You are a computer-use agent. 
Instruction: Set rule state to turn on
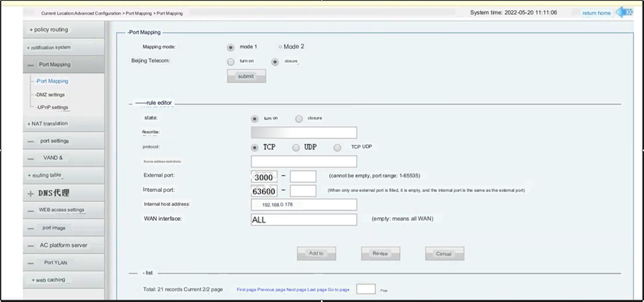[x=254, y=119]
